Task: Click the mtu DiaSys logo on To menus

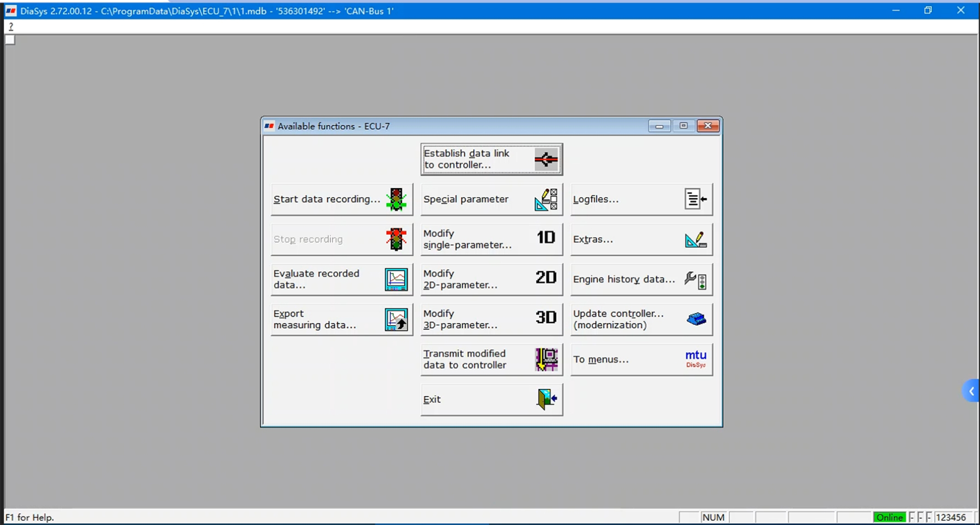Action: pyautogui.click(x=696, y=359)
